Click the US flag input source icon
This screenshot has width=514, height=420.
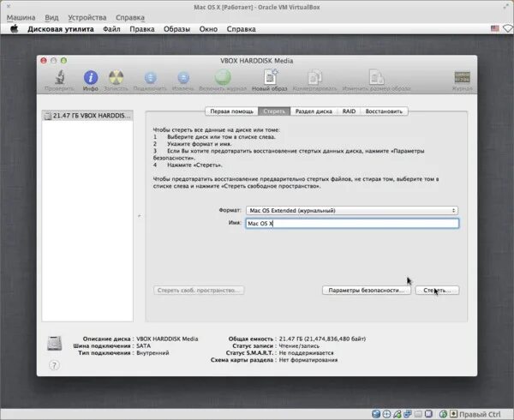pyautogui.click(x=494, y=29)
